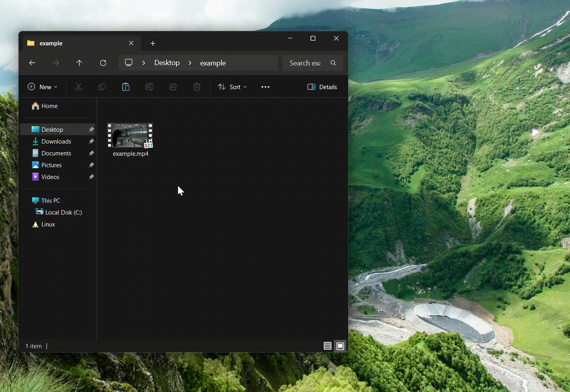Toggle the Details pane

pos(322,87)
